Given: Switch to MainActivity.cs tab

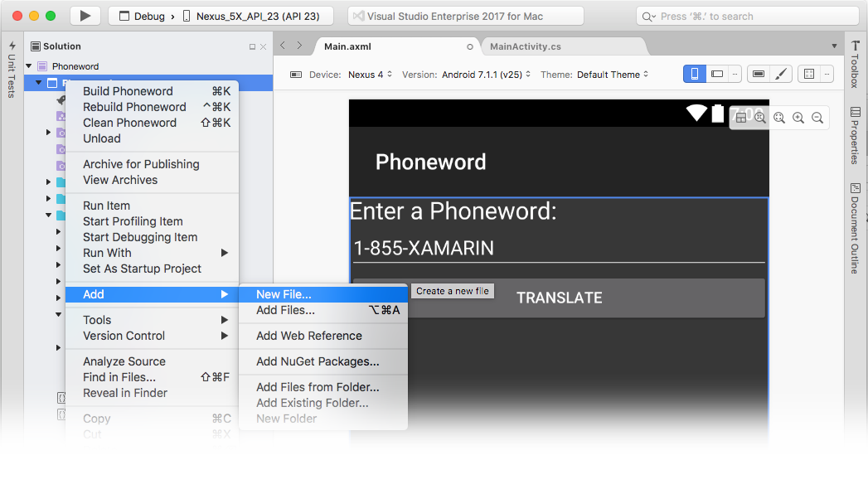Looking at the screenshot, I should tap(526, 46).
